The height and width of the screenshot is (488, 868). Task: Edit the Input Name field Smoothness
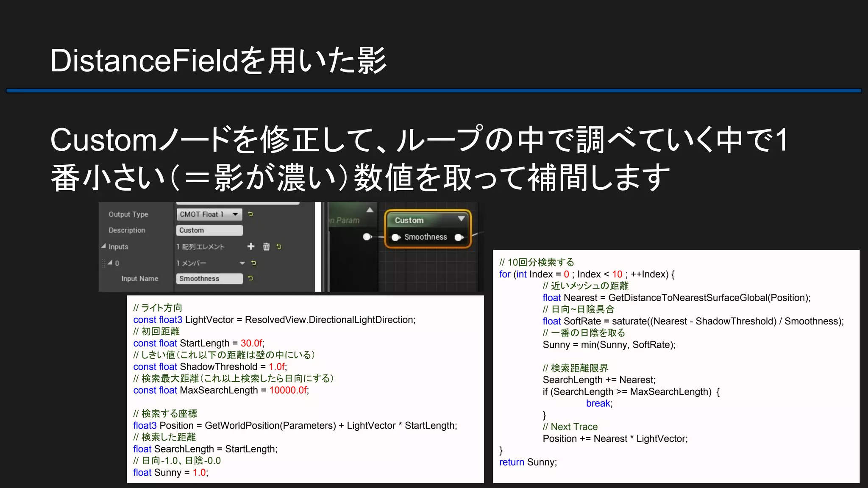click(x=209, y=279)
